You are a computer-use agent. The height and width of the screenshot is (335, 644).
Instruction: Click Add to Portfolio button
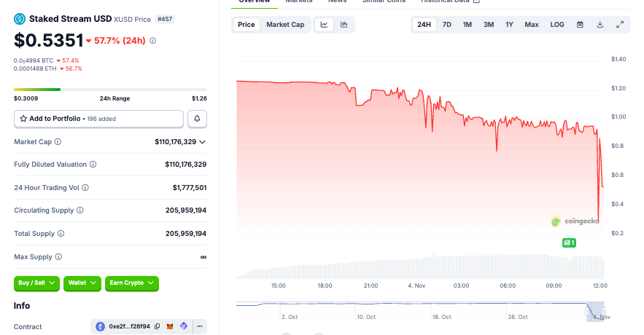[98, 118]
